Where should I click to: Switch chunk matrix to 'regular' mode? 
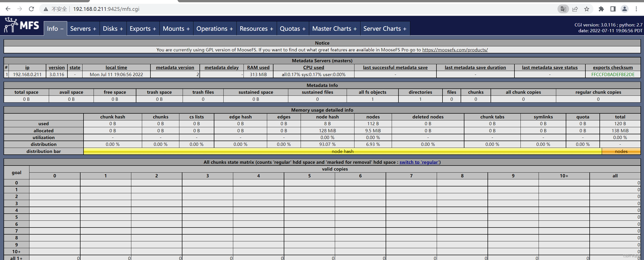pos(419,162)
